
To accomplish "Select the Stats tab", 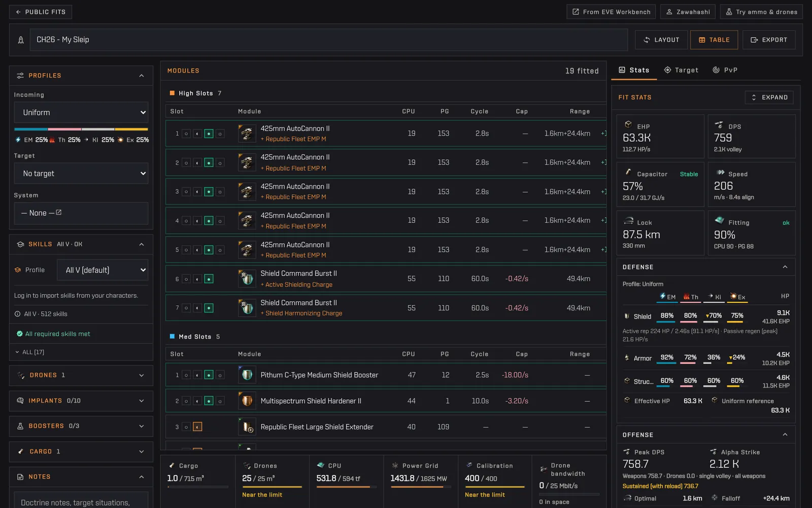I will coord(634,70).
